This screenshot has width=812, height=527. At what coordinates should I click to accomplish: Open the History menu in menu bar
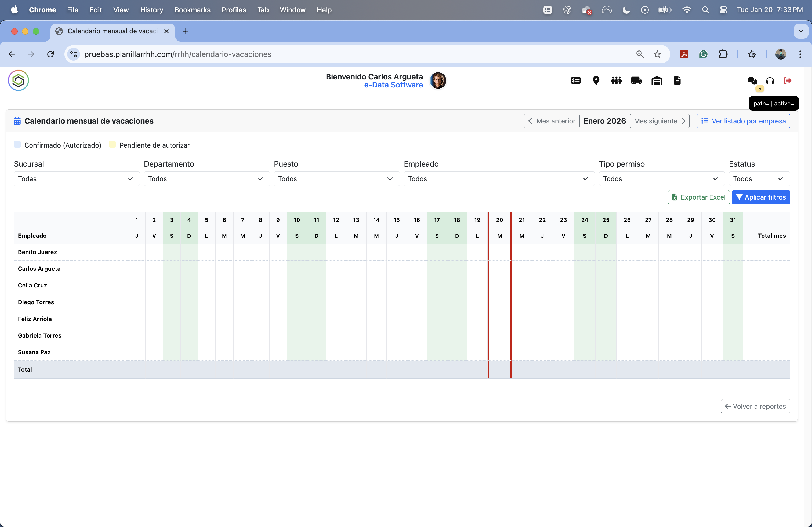tap(151, 10)
